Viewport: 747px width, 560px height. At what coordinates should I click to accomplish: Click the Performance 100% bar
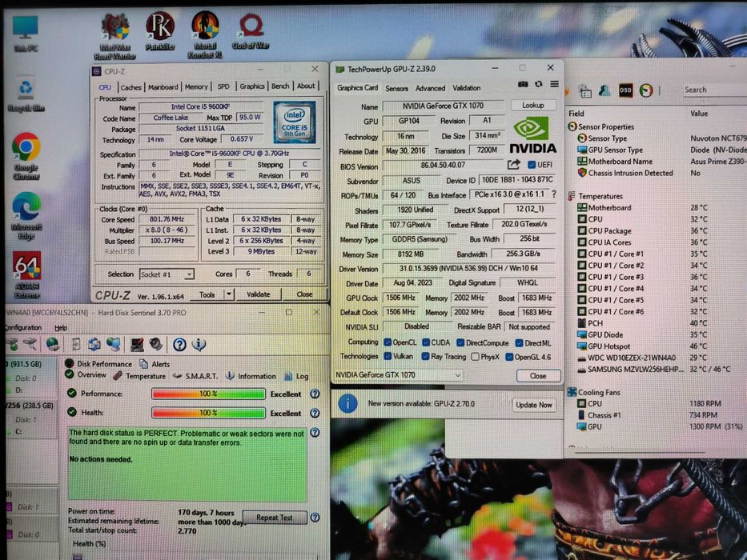[x=208, y=394]
